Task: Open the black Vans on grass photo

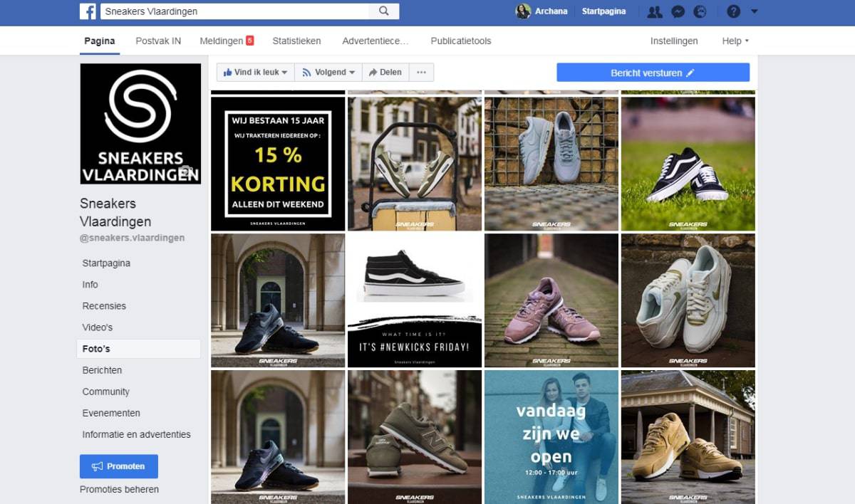Action: click(688, 164)
